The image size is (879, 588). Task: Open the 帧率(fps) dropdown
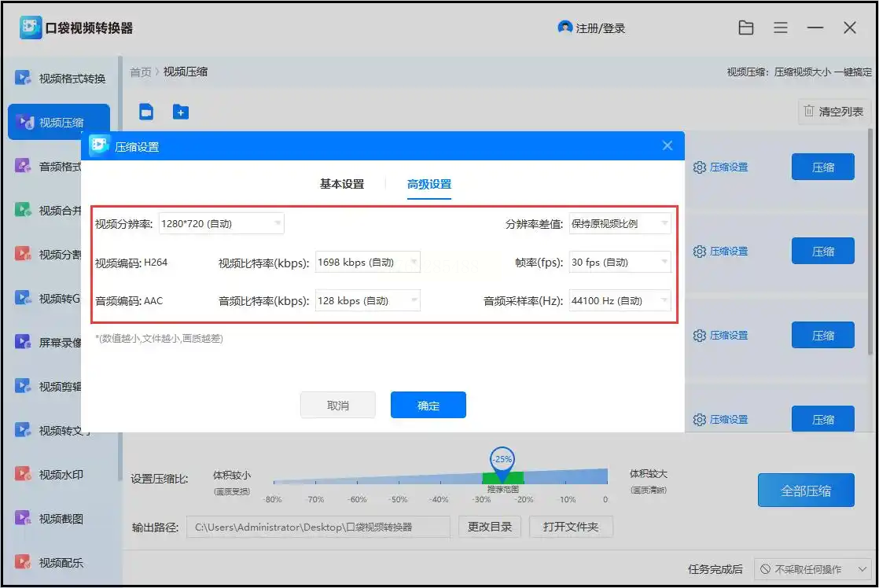[620, 263]
